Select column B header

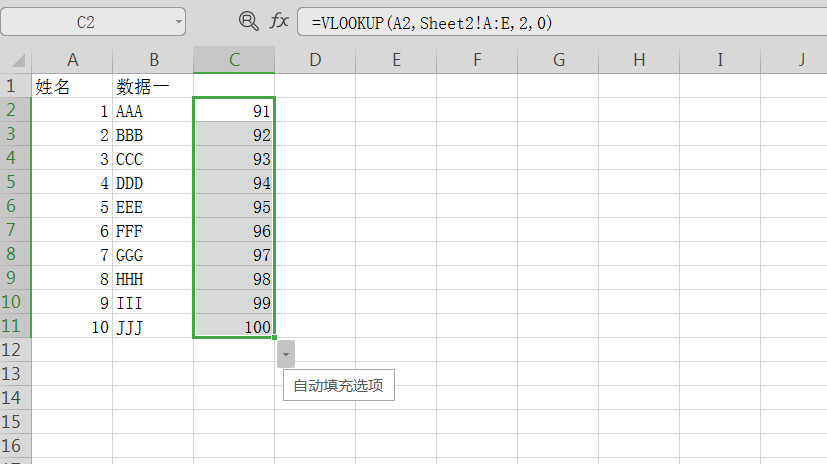pyautogui.click(x=153, y=60)
